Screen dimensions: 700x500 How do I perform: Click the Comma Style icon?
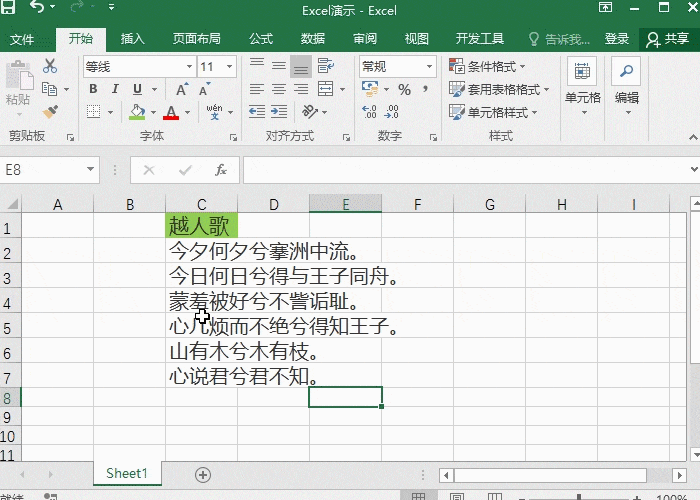click(x=426, y=89)
